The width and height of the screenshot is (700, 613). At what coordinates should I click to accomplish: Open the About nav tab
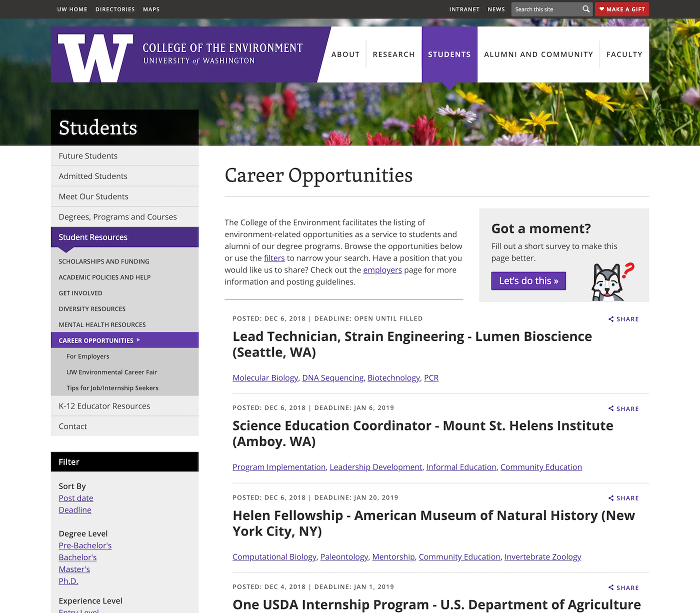[345, 54]
